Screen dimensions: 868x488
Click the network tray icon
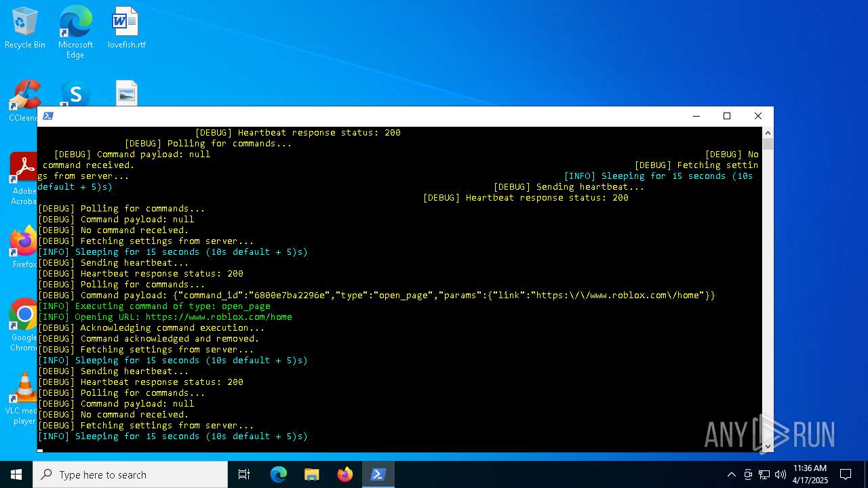(764, 474)
